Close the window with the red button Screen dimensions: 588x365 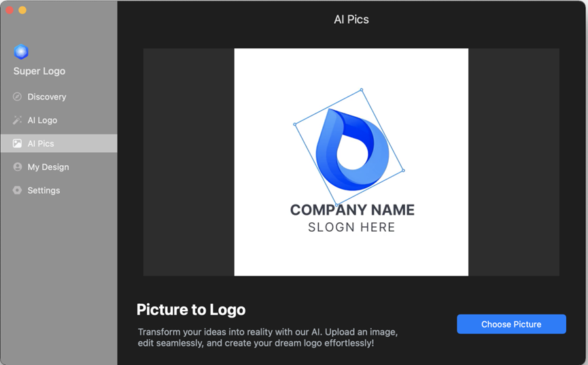pos(10,10)
